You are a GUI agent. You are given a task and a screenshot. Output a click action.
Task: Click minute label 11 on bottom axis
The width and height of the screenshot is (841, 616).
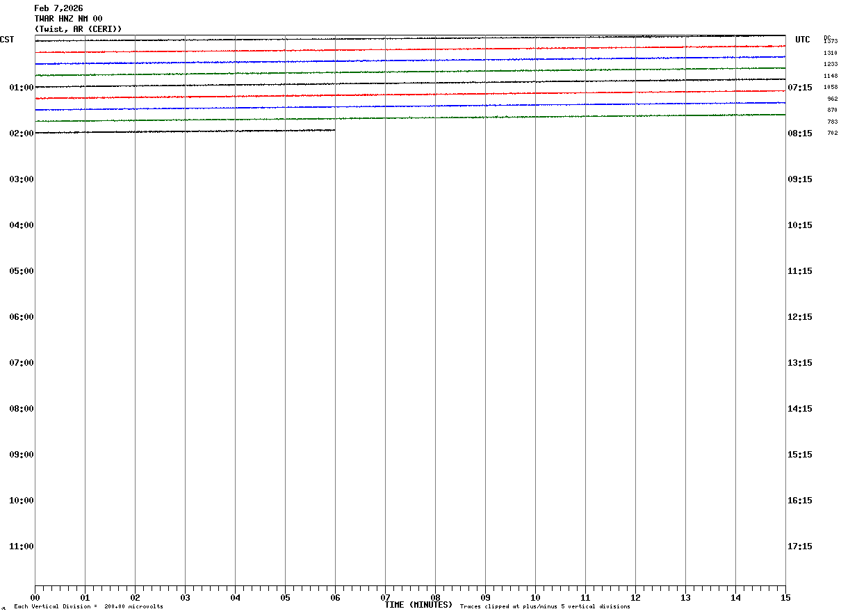tap(585, 597)
